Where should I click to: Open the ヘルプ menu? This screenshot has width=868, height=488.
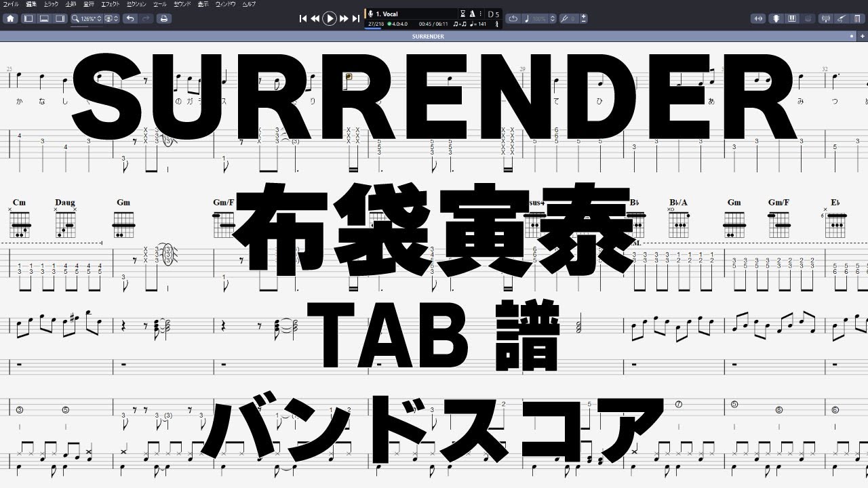(249, 4)
